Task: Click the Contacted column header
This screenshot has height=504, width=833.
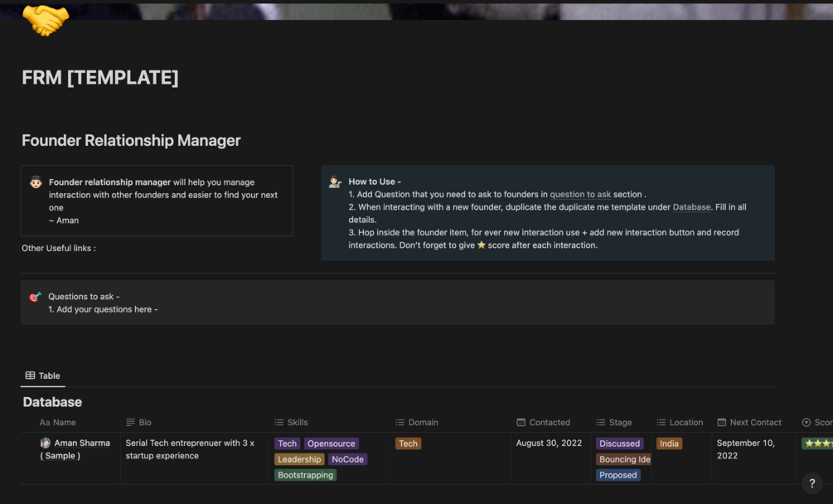Action: tap(544, 422)
